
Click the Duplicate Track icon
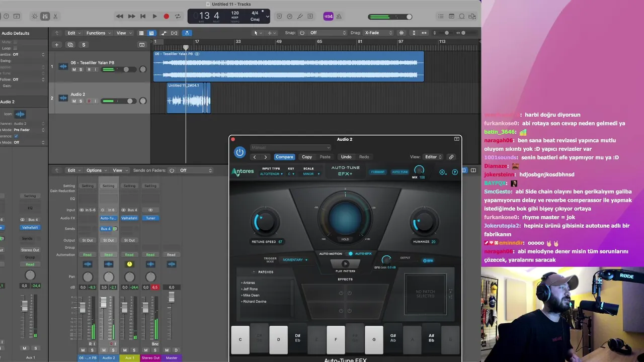(70, 45)
